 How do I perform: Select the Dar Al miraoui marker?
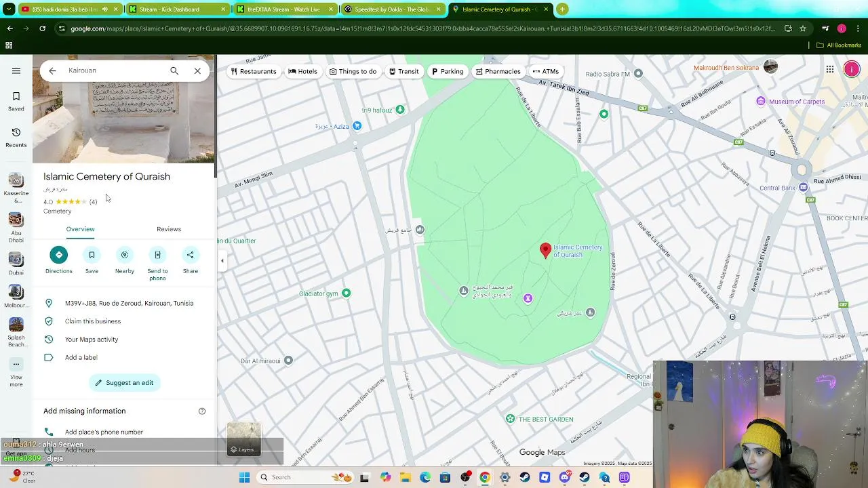pos(288,361)
